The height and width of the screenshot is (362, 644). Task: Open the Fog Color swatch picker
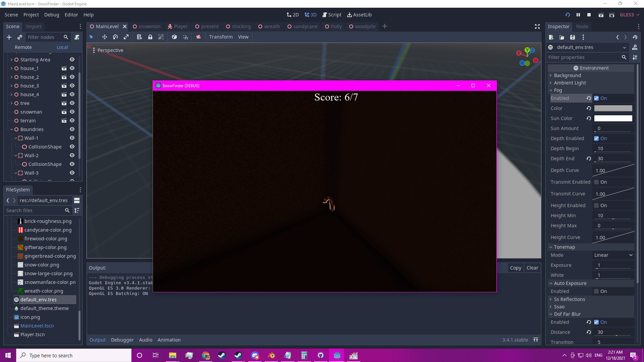click(613, 108)
